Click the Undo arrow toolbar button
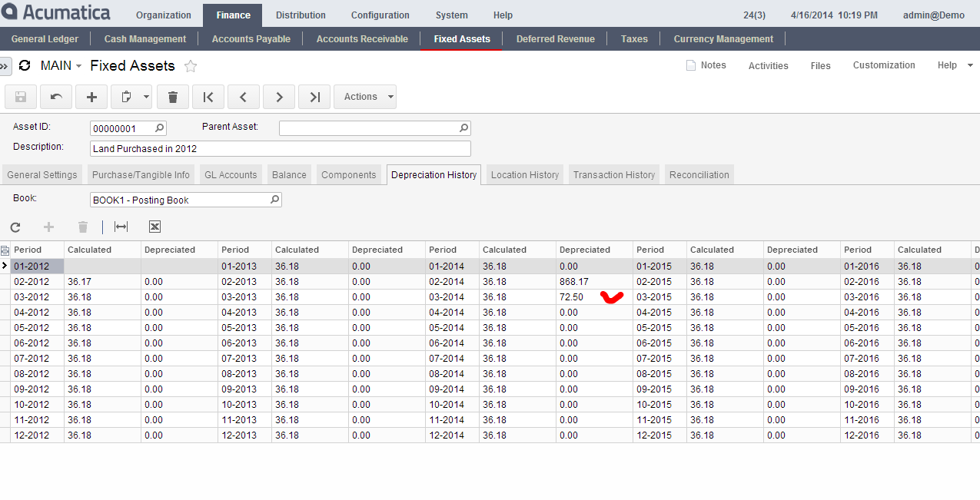 coord(56,97)
